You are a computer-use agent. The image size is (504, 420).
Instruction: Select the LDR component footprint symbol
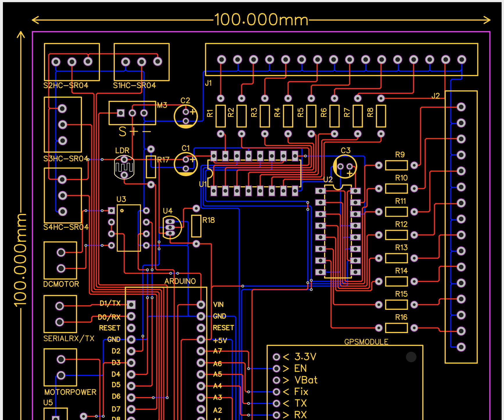point(124,167)
